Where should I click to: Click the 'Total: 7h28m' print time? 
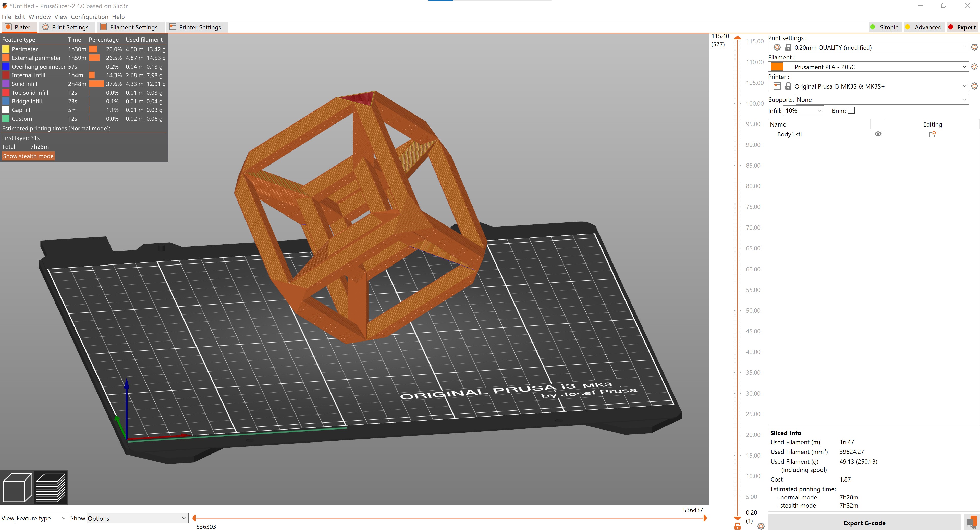pyautogui.click(x=26, y=147)
